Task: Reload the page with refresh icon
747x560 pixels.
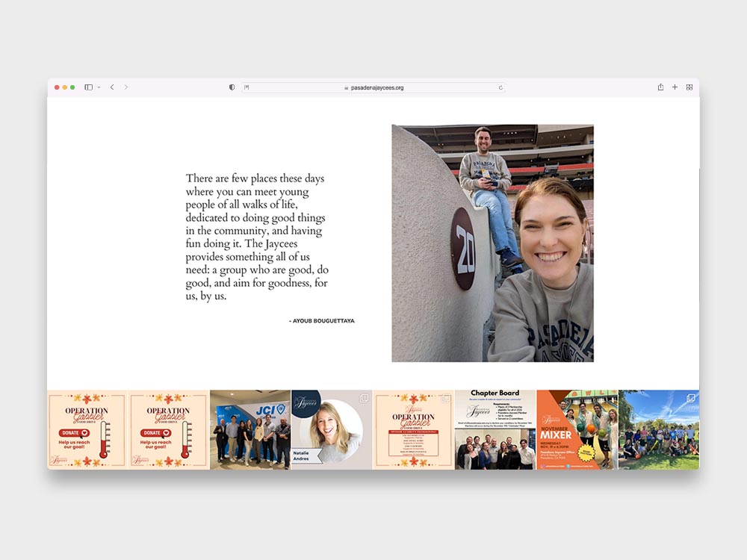Action: pyautogui.click(x=500, y=87)
